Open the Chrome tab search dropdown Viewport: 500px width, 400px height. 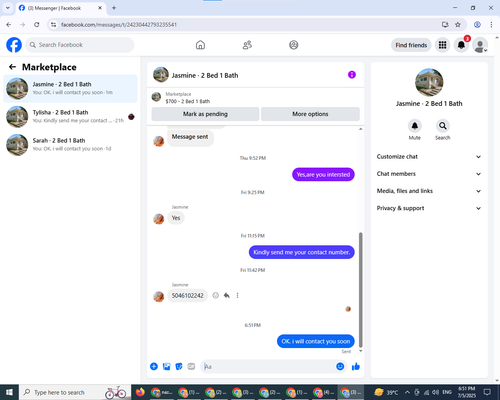8,8
